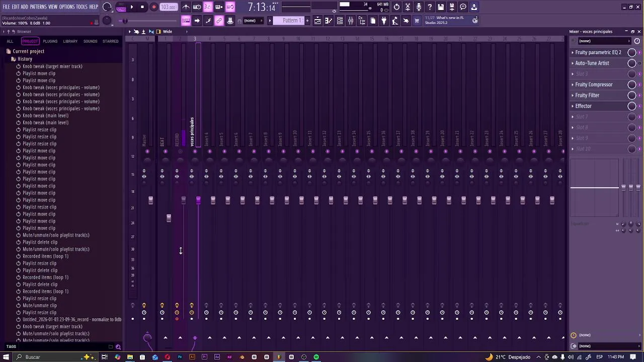The width and height of the screenshot is (644, 362).
Task: Click the wait for input countdown icon
Action: [197, 7]
